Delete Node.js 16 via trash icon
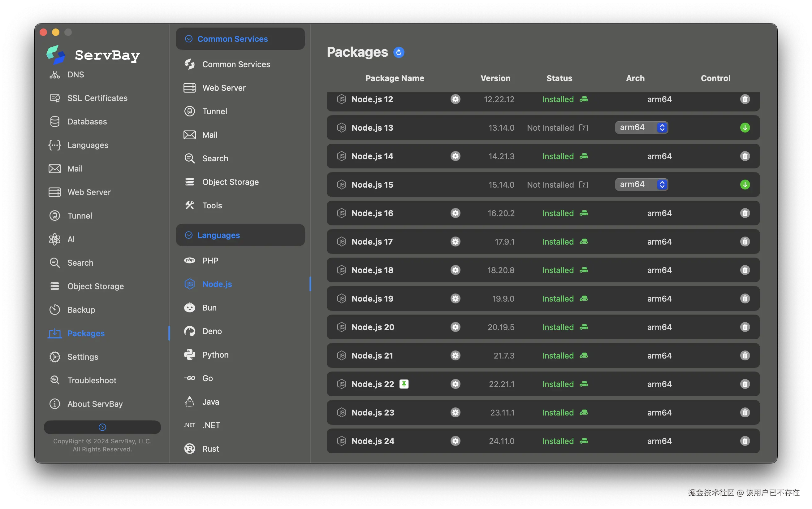Viewport: 812px width, 509px height. click(745, 213)
